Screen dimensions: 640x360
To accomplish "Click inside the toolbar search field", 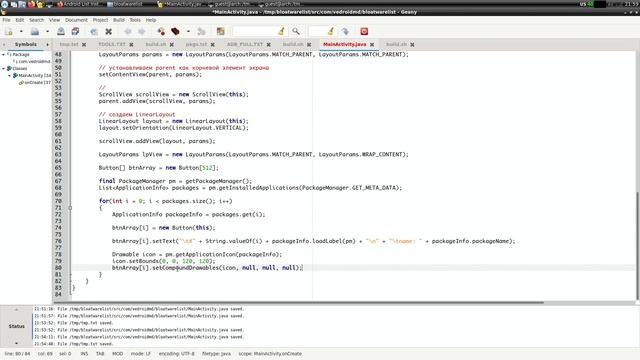I will [x=255, y=31].
